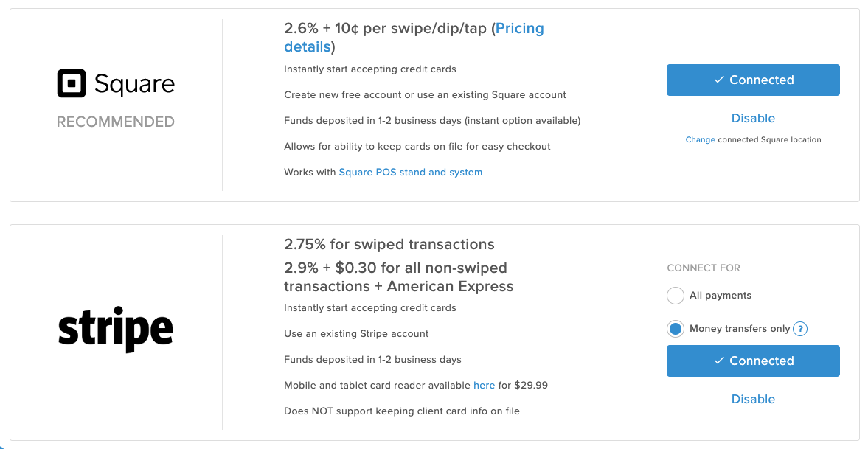Change connected Square location
Viewport: 868px width, 449px height.
(x=701, y=139)
